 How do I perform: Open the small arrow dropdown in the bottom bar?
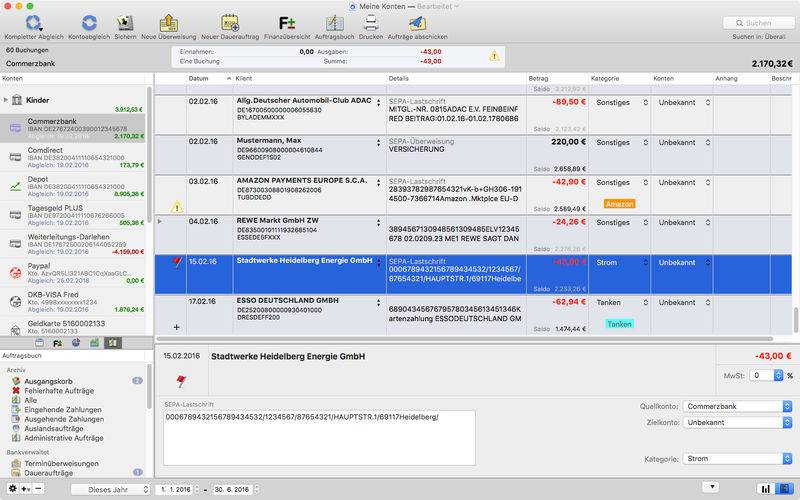[x=711, y=487]
